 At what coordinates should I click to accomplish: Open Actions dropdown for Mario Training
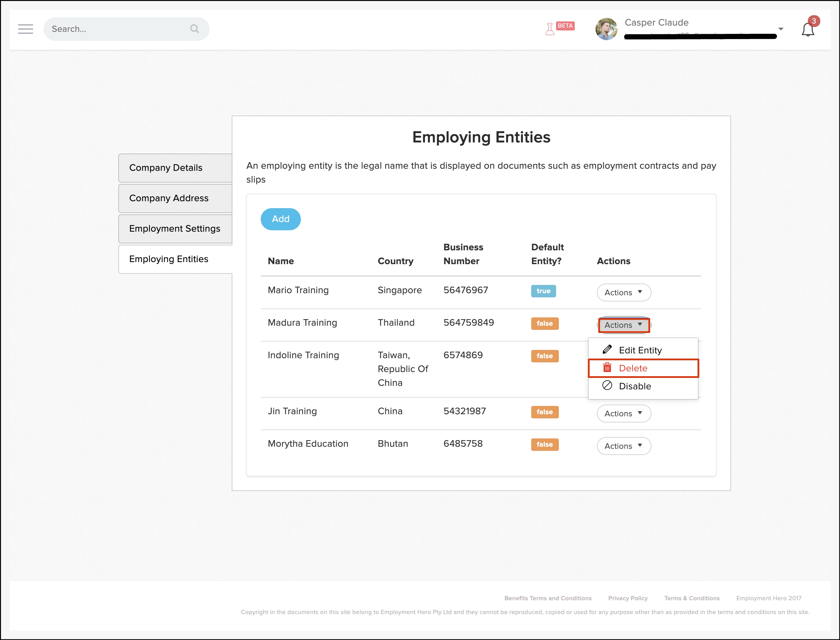click(624, 293)
